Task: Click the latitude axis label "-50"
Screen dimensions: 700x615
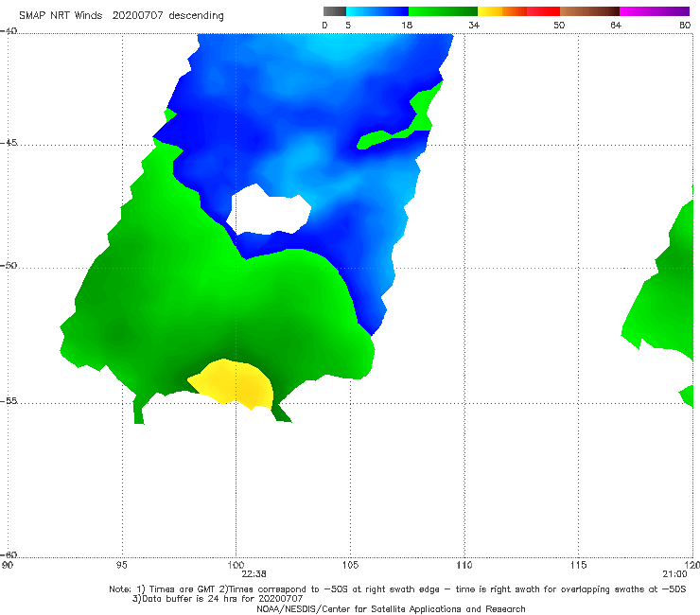Action: [x=9, y=265]
